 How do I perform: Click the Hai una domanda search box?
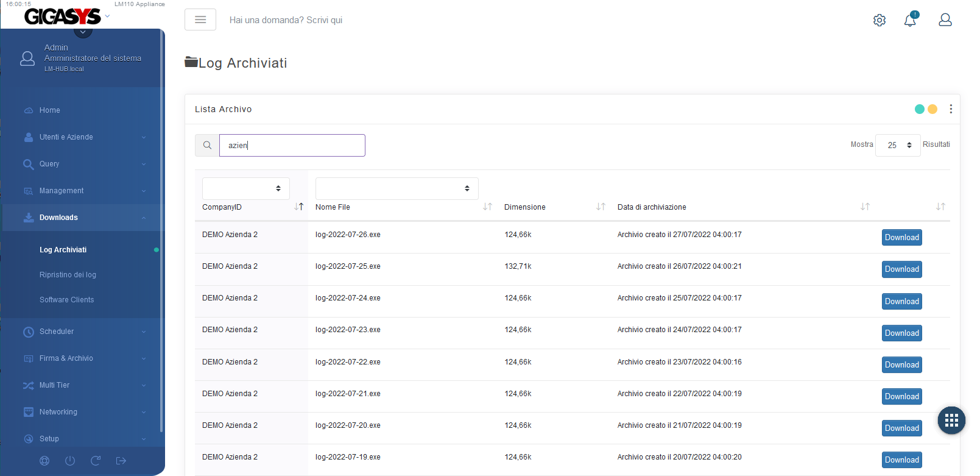(x=286, y=20)
